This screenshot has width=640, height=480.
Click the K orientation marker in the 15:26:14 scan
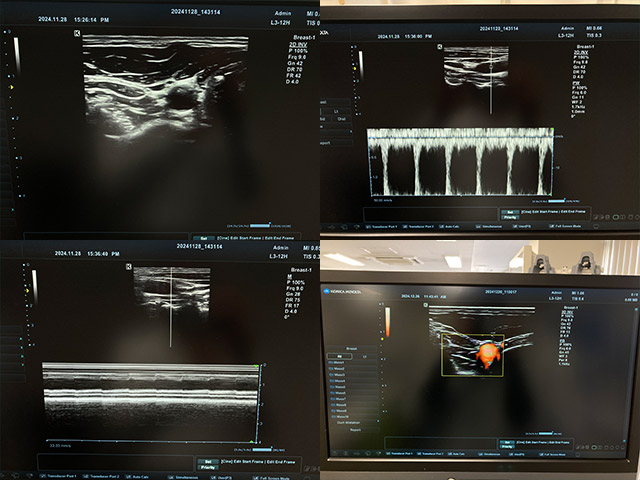[x=77, y=33]
